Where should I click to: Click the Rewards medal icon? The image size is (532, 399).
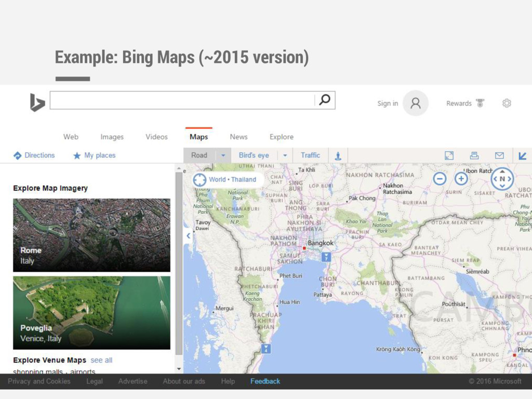click(x=480, y=103)
